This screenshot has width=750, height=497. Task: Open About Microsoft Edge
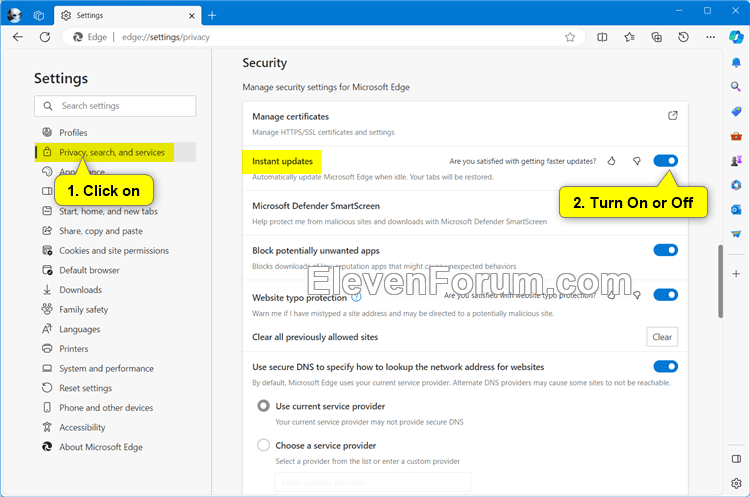115,447
